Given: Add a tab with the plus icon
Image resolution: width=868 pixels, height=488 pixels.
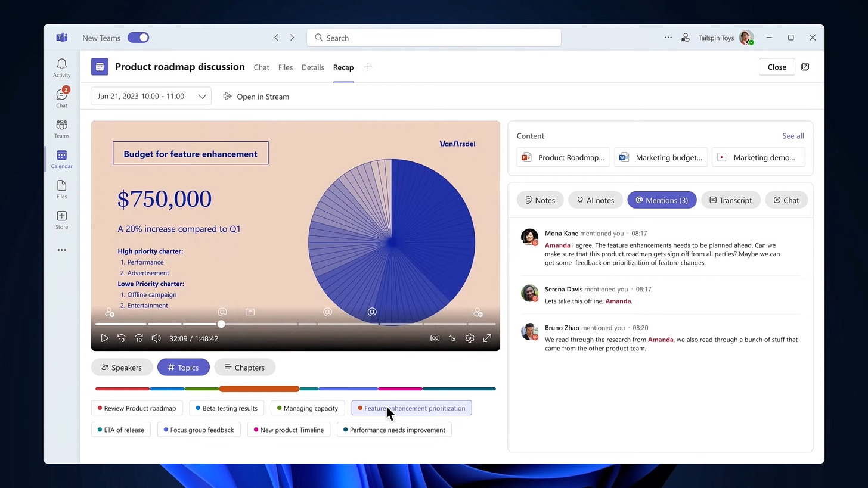Looking at the screenshot, I should click(368, 67).
